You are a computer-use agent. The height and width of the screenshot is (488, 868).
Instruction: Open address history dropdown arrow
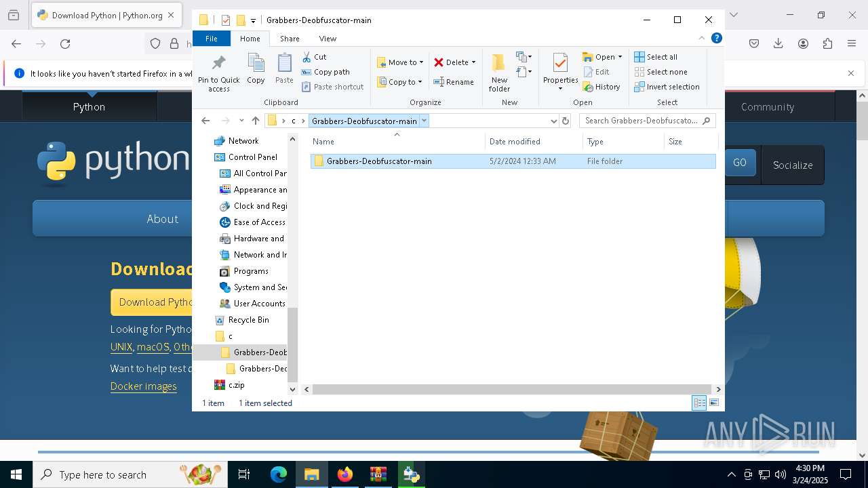point(554,121)
